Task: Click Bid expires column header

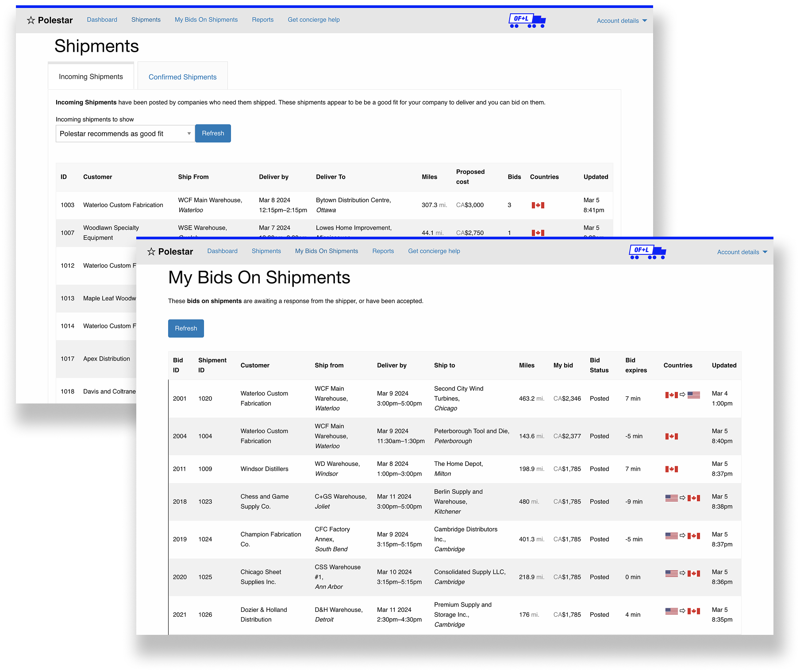Action: coord(636,365)
